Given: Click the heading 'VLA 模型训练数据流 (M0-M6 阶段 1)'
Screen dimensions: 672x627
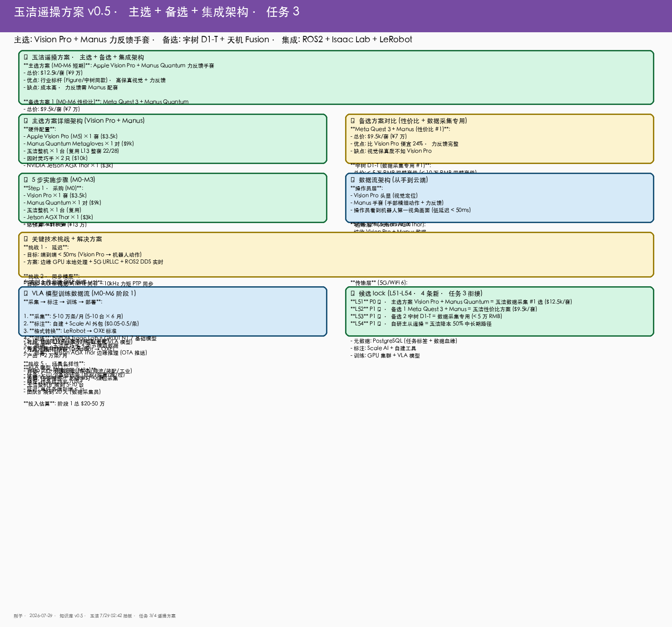Looking at the screenshot, I should click(84, 294).
